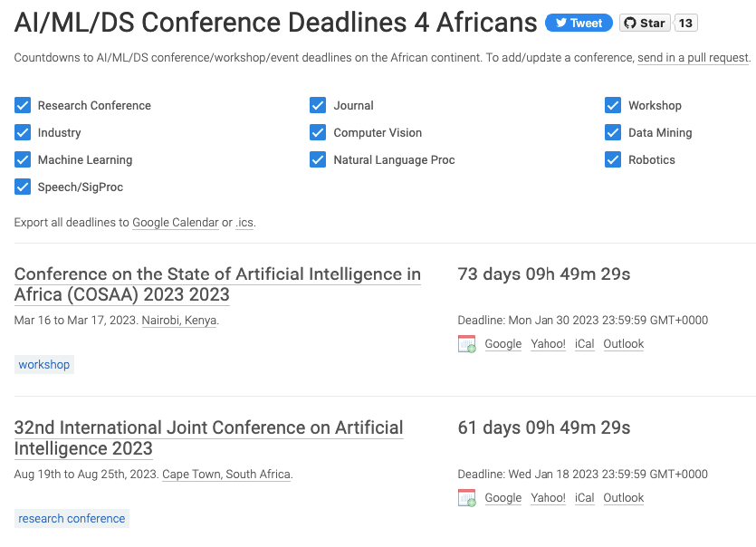The width and height of the screenshot is (756, 547).
Task: Select the research conference tag
Action: tap(72, 519)
